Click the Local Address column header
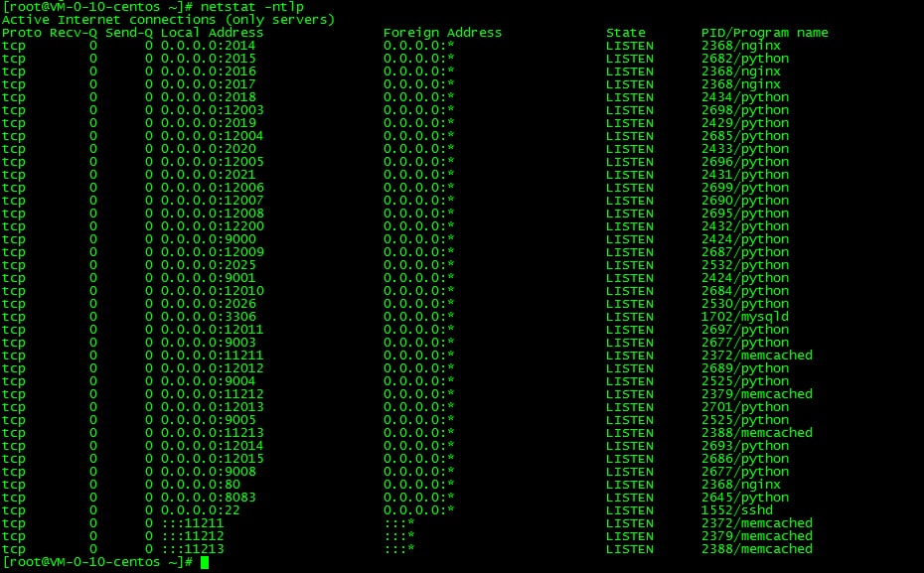Viewport: 924px width, 573px height. (213, 33)
